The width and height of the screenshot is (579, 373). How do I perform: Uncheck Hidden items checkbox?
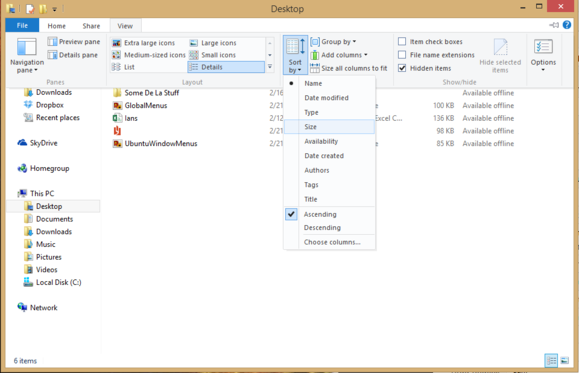point(402,68)
